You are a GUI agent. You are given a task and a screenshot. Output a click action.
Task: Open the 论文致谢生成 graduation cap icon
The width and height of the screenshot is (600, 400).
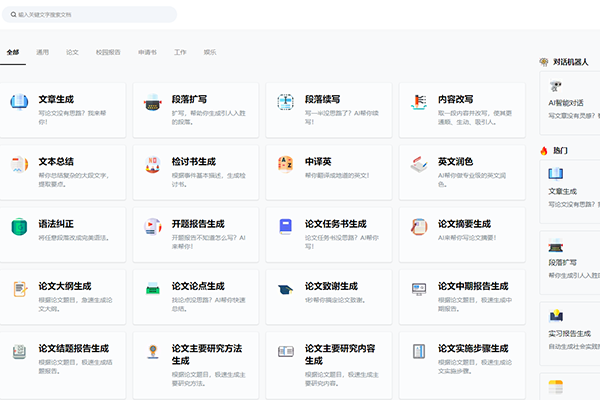(285, 289)
